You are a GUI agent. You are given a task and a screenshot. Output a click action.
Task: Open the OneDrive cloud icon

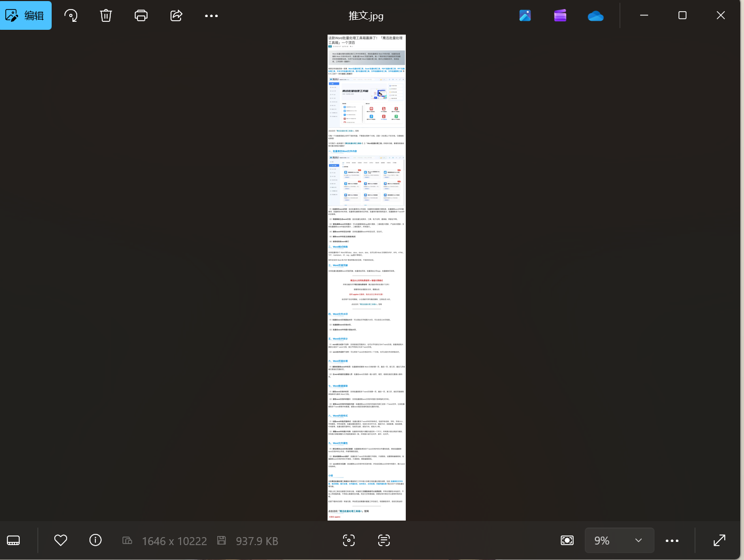click(595, 16)
